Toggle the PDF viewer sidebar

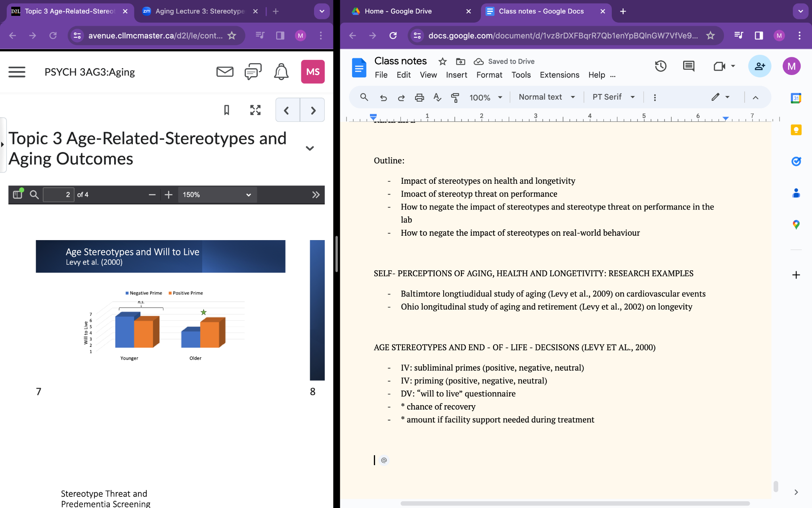[18, 194]
